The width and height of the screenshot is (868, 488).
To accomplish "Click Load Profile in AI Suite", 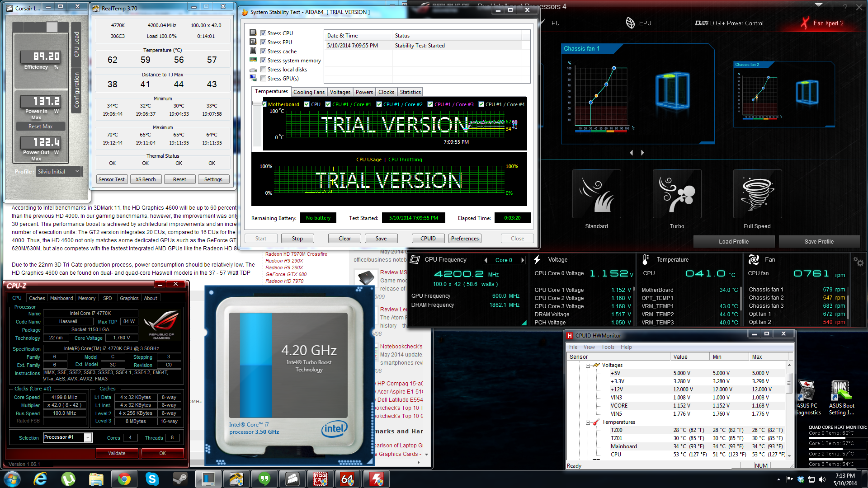I will [734, 241].
